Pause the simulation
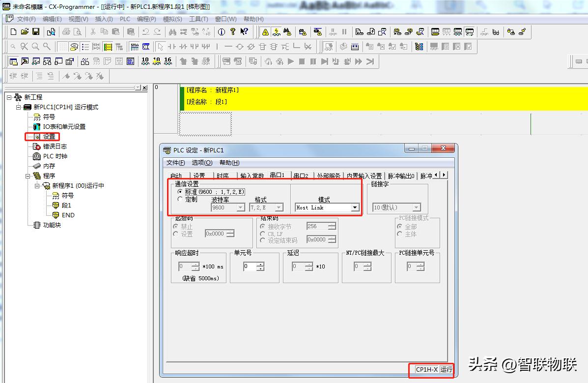 (312, 61)
